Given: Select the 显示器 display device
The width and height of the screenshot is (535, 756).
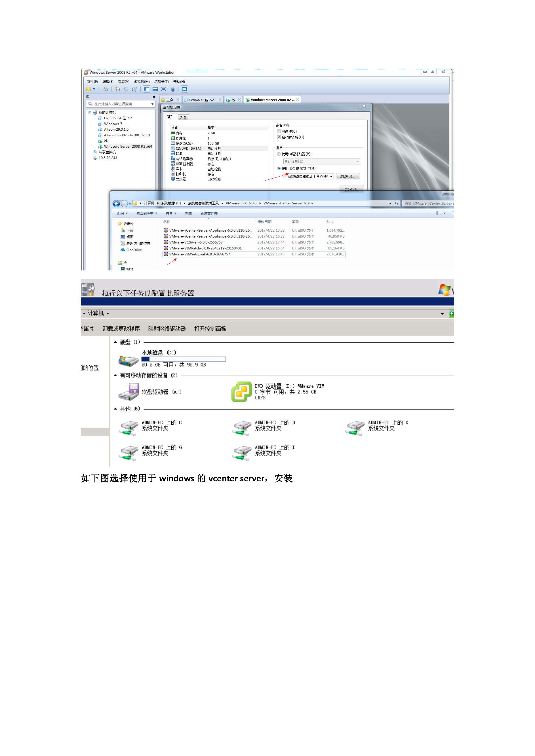Looking at the screenshot, I should (x=219, y=179).
